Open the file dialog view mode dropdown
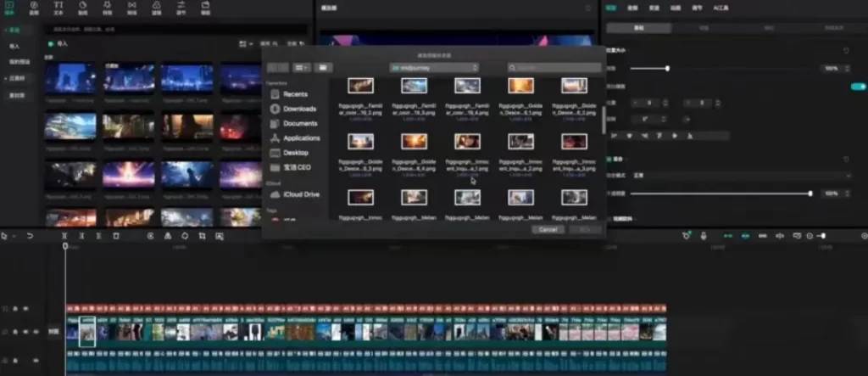The image size is (868, 376). coord(303,68)
